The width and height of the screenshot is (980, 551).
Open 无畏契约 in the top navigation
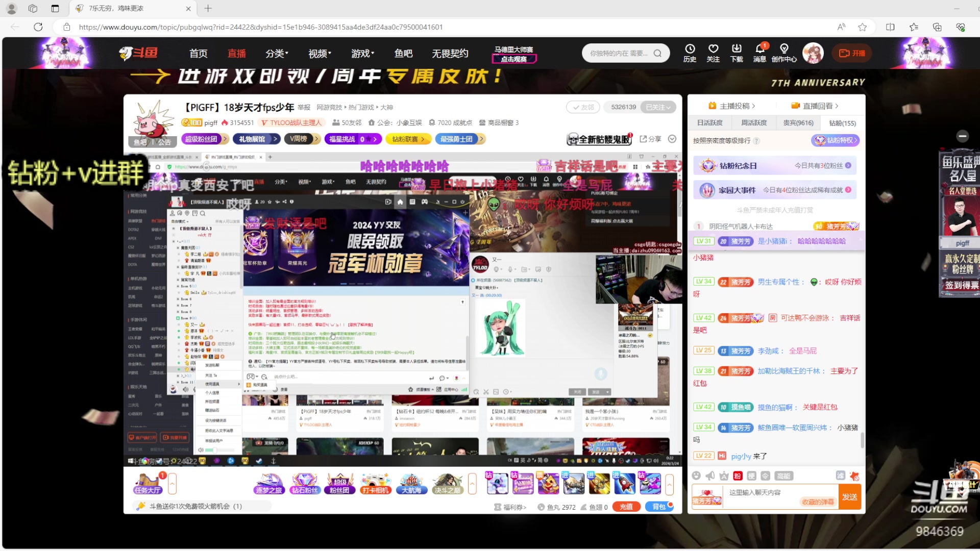click(450, 53)
